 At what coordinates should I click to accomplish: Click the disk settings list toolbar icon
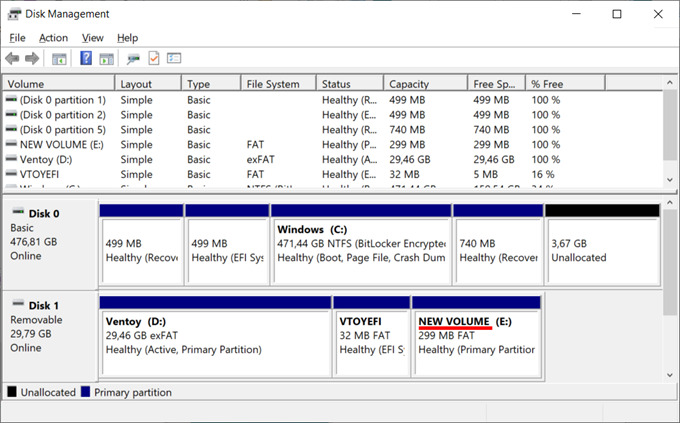tap(174, 59)
